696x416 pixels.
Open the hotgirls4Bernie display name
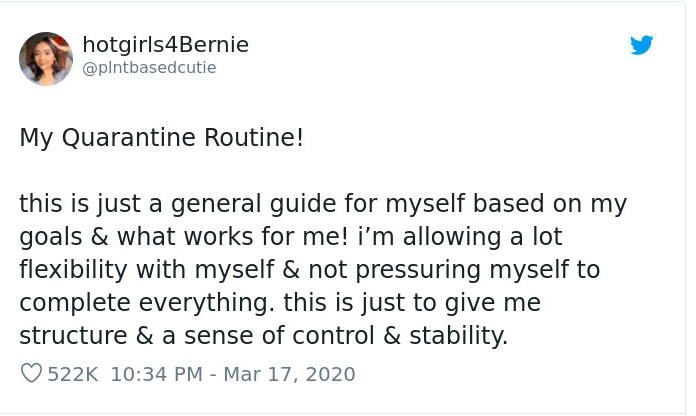tap(166, 45)
